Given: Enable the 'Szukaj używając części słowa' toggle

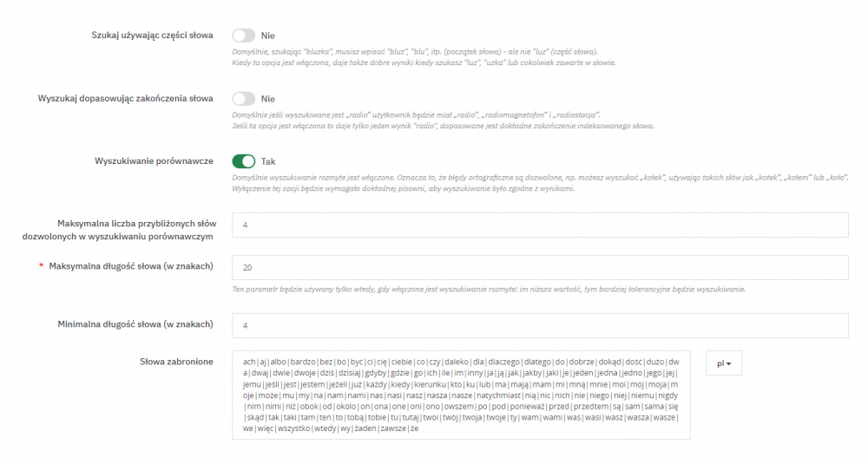Looking at the screenshot, I should [244, 36].
